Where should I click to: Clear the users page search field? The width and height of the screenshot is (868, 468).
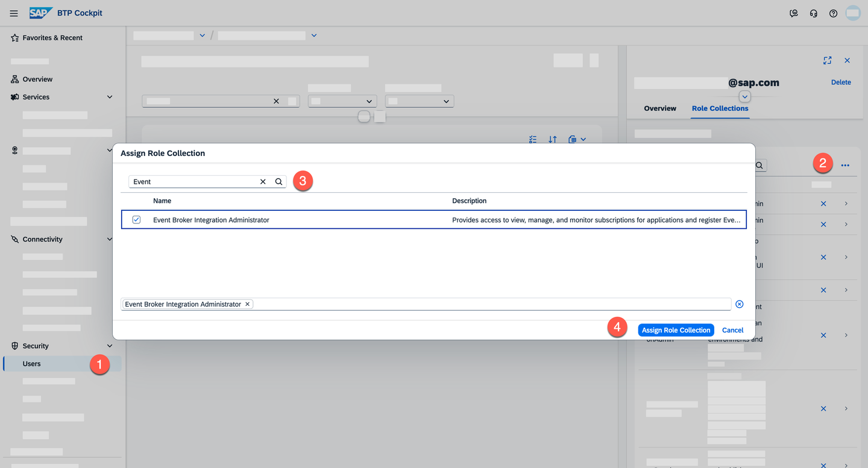click(x=276, y=101)
